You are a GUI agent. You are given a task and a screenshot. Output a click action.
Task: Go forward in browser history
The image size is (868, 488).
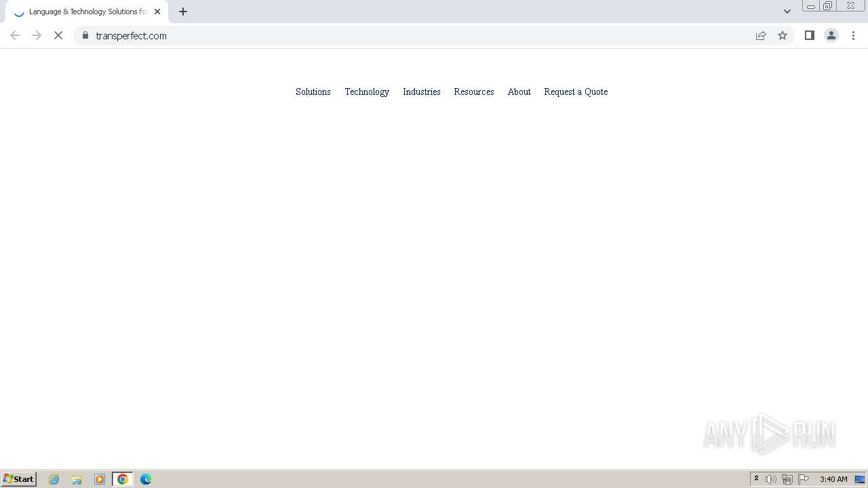tap(37, 35)
